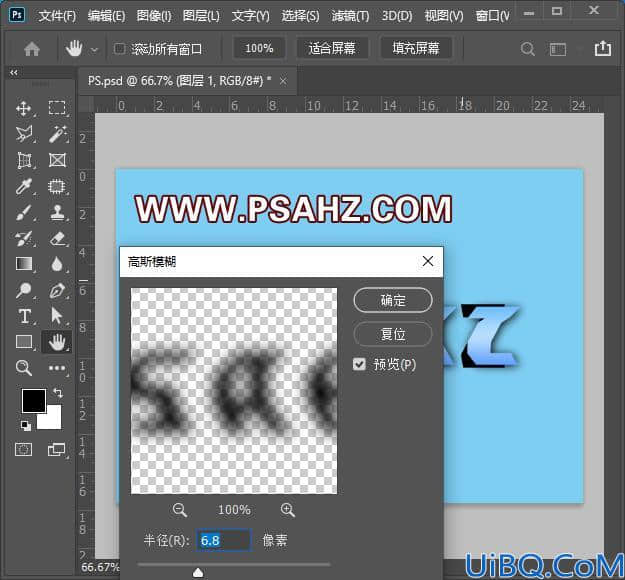Select the Polygonal Lasso tool
This screenshot has width=625, height=580.
24,134
